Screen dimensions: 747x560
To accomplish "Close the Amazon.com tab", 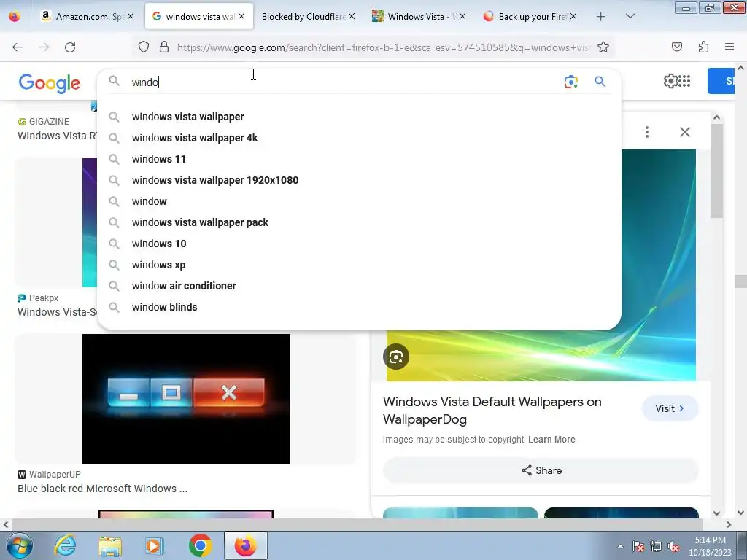I will [x=131, y=17].
